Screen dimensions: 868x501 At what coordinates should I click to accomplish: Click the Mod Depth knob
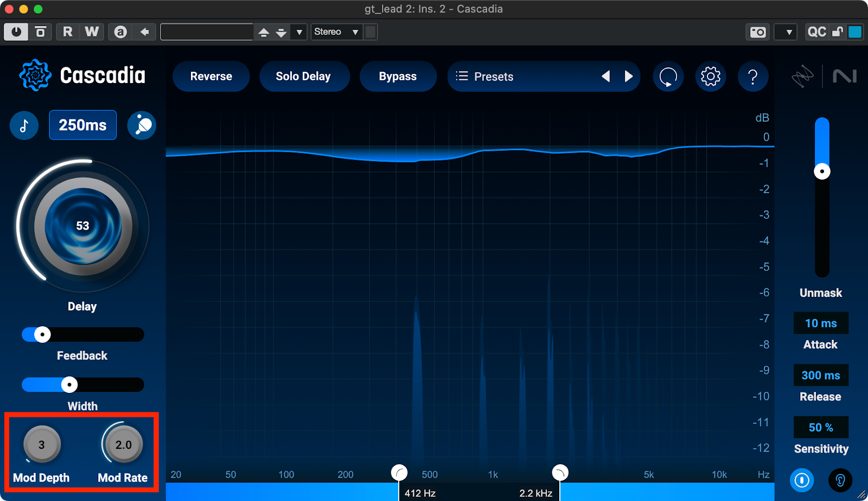pos(42,445)
